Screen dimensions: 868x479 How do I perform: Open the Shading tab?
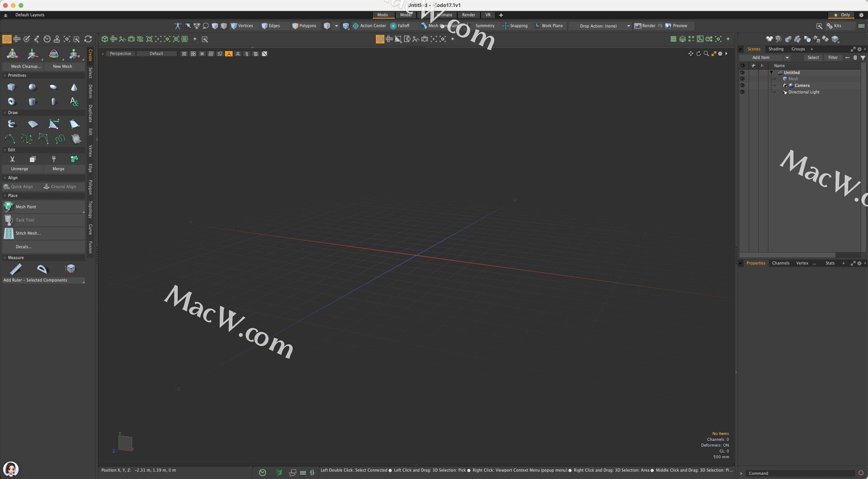pyautogui.click(x=776, y=49)
